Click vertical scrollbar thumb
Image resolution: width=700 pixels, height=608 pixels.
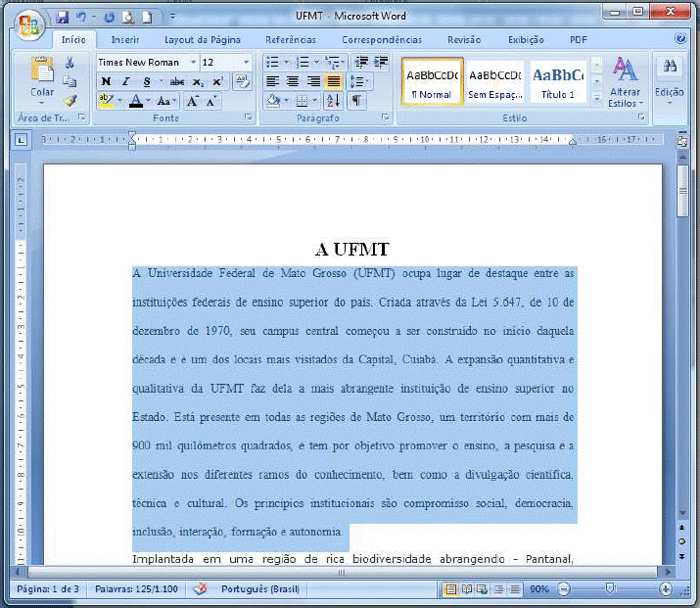click(682, 191)
